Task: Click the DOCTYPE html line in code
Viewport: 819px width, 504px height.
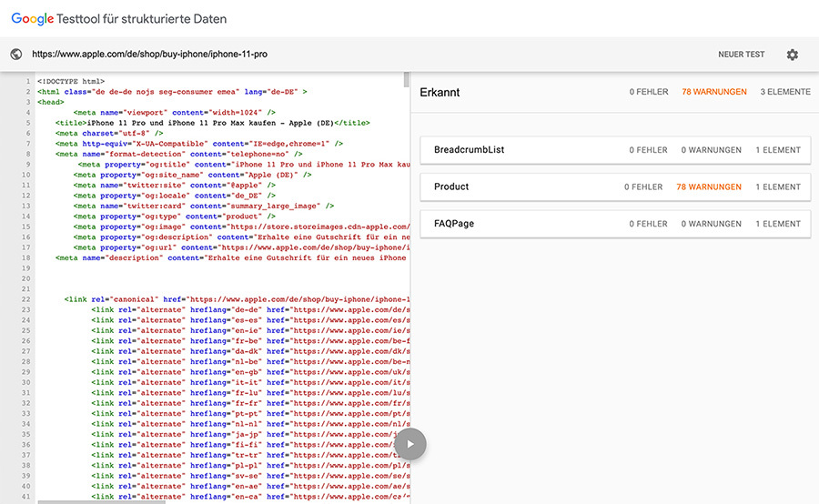Action: 71,82
